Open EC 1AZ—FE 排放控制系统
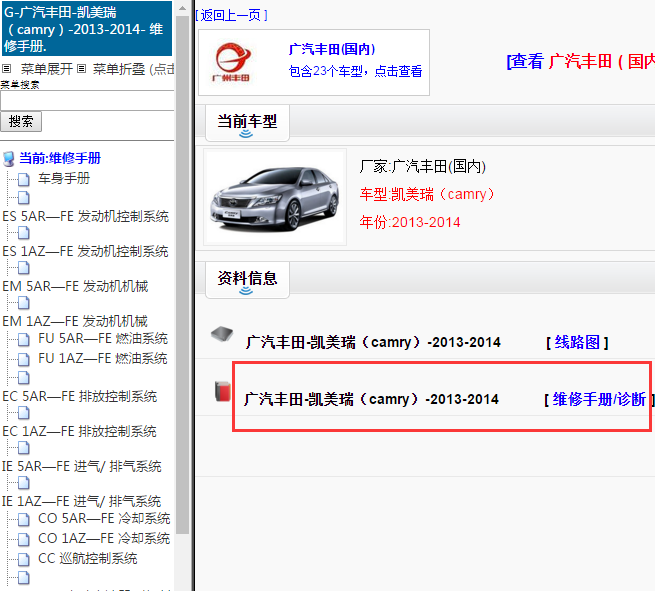The height and width of the screenshot is (591, 655). coord(79,431)
